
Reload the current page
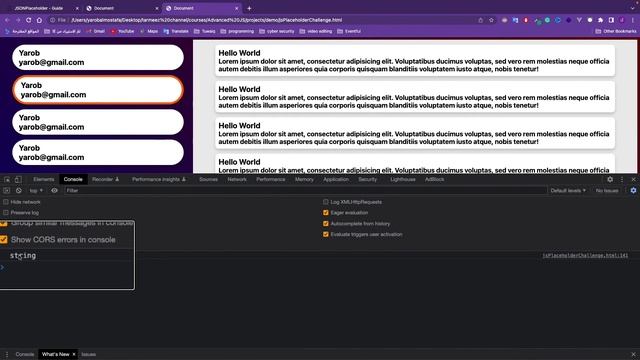tap(29, 20)
